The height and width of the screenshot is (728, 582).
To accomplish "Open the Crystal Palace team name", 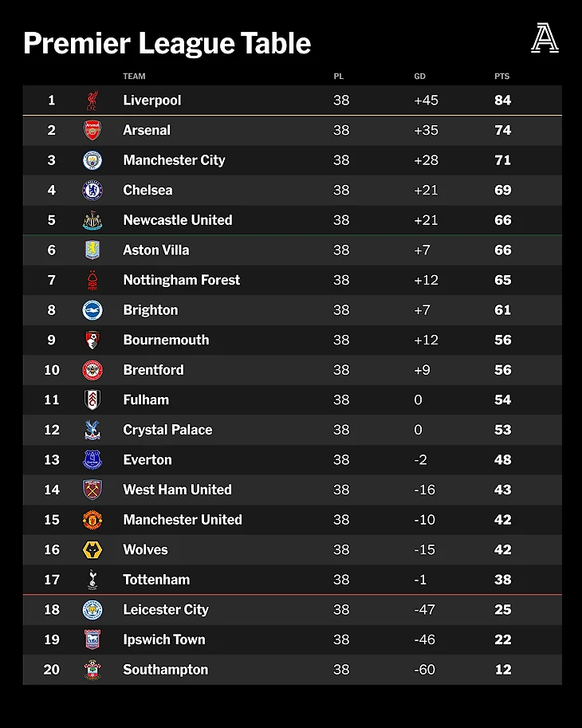I will point(167,430).
